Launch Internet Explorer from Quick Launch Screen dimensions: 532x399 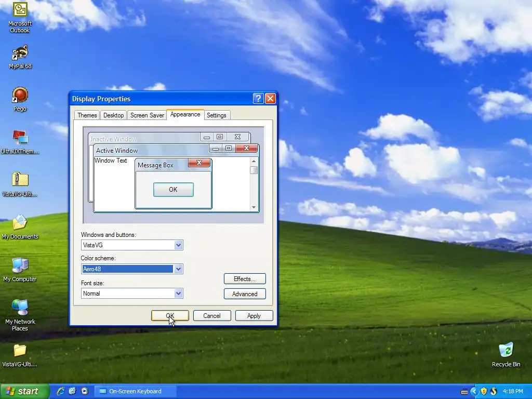click(x=61, y=391)
